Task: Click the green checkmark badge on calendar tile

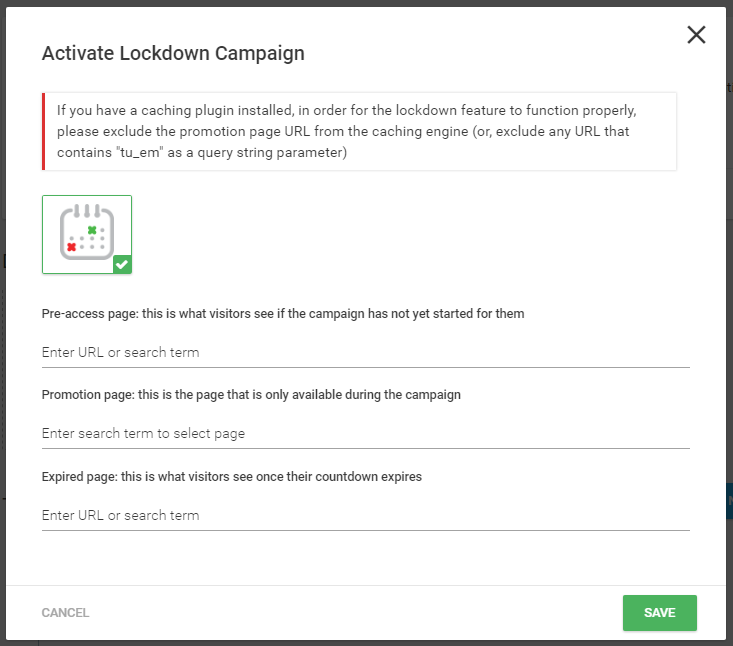Action: click(122, 265)
